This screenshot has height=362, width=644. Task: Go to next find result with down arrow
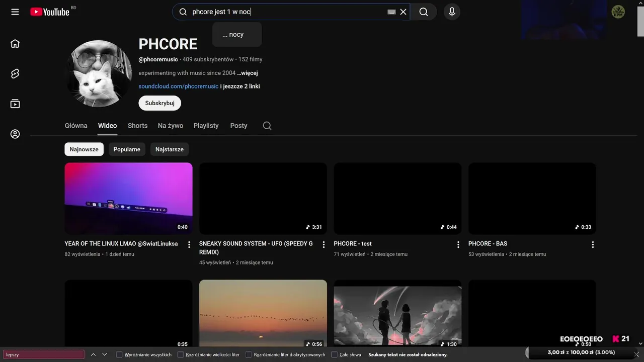click(105, 354)
